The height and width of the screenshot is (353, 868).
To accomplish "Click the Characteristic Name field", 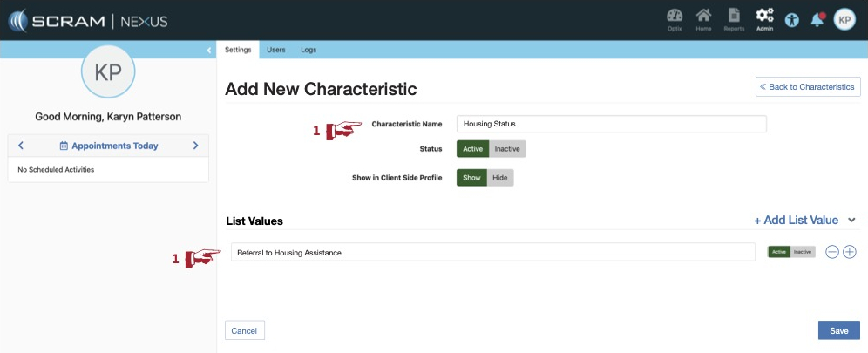I will (611, 124).
